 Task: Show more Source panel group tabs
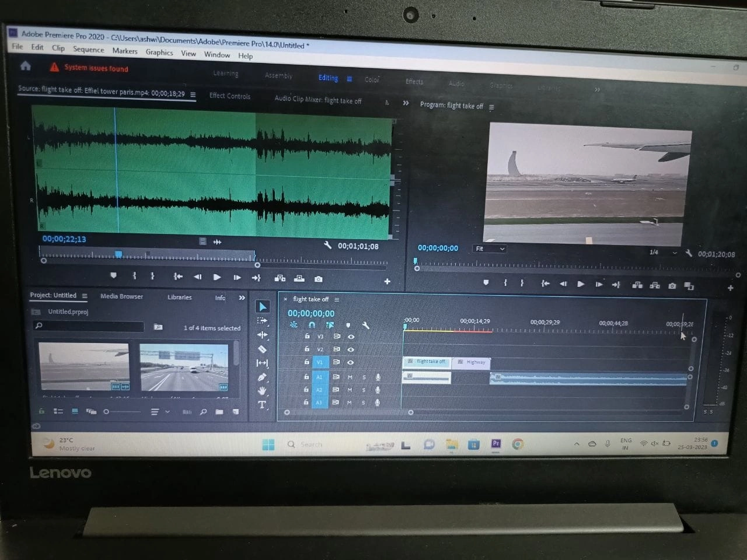pyautogui.click(x=406, y=103)
